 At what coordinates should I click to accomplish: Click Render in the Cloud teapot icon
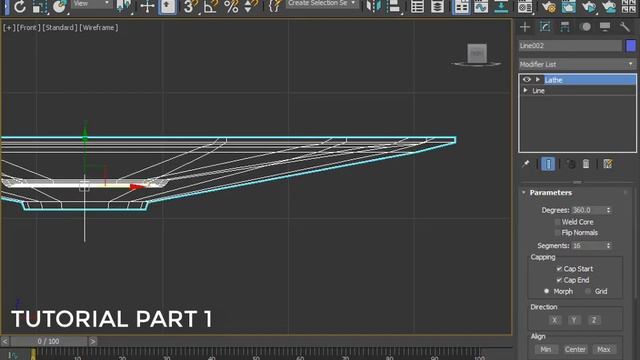[x=609, y=7]
